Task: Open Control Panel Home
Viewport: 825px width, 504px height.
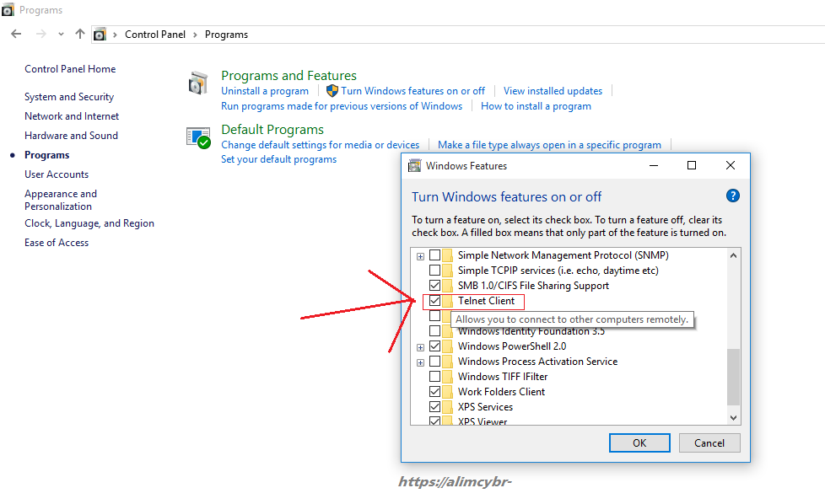Action: click(x=70, y=69)
